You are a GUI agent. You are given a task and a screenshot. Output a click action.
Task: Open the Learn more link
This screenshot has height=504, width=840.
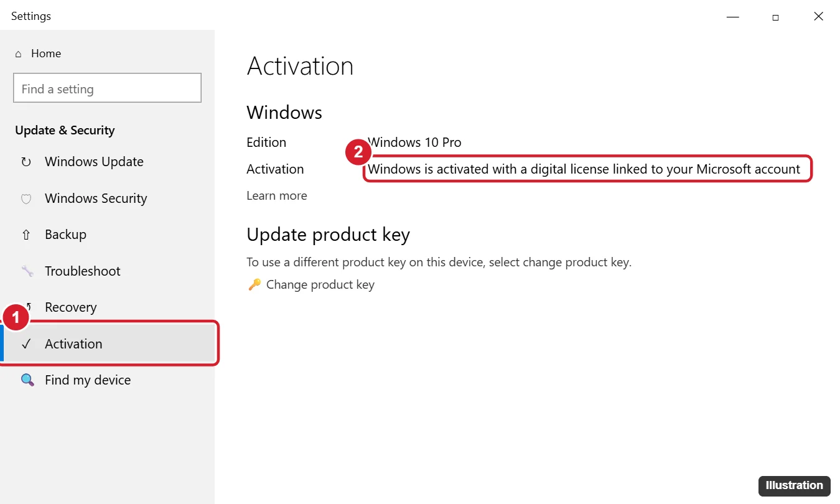pos(277,195)
